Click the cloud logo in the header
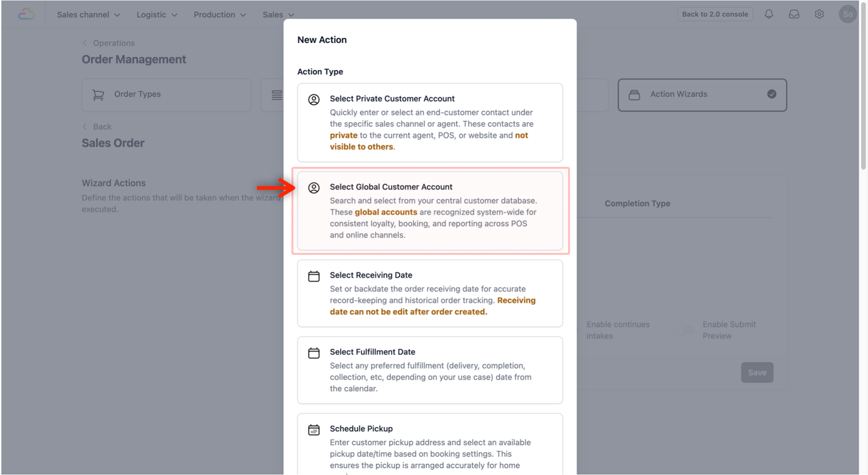Viewport: 868px width, 475px height. pyautogui.click(x=26, y=14)
